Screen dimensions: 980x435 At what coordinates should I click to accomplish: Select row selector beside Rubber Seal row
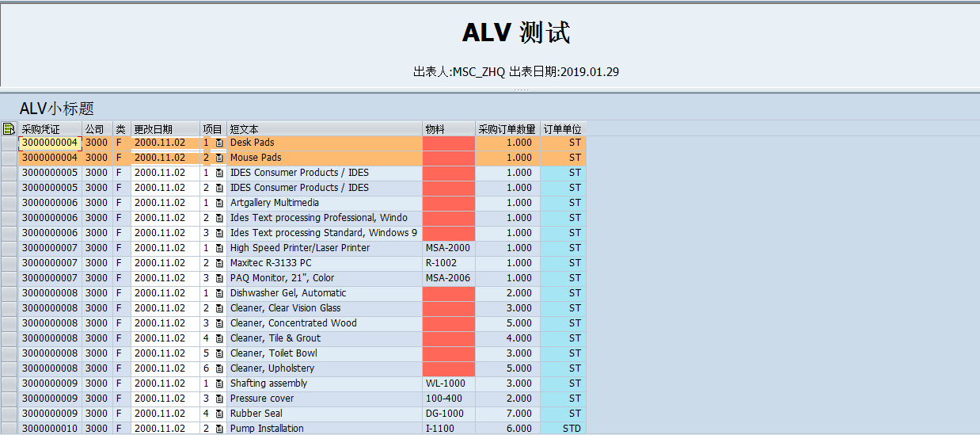click(x=9, y=414)
